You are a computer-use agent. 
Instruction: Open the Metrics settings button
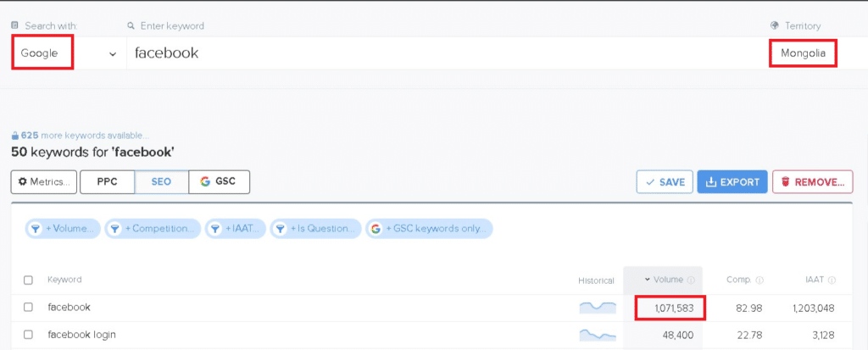point(44,182)
